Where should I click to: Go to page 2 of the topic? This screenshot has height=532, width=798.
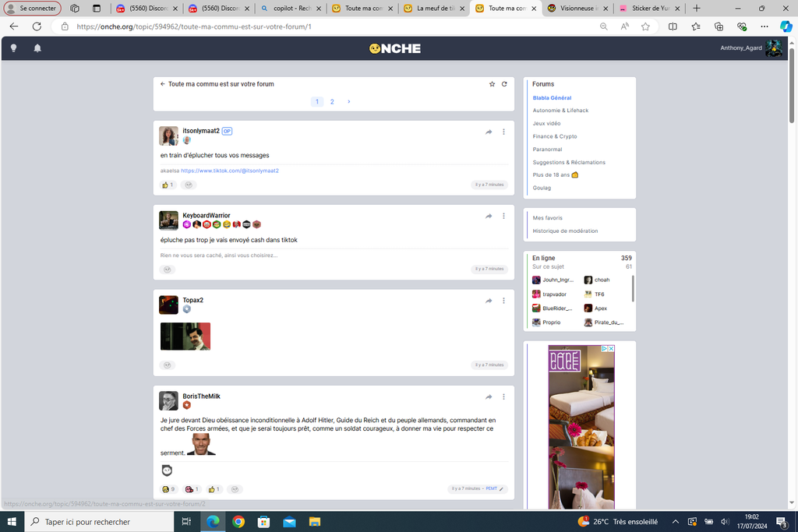(332, 102)
